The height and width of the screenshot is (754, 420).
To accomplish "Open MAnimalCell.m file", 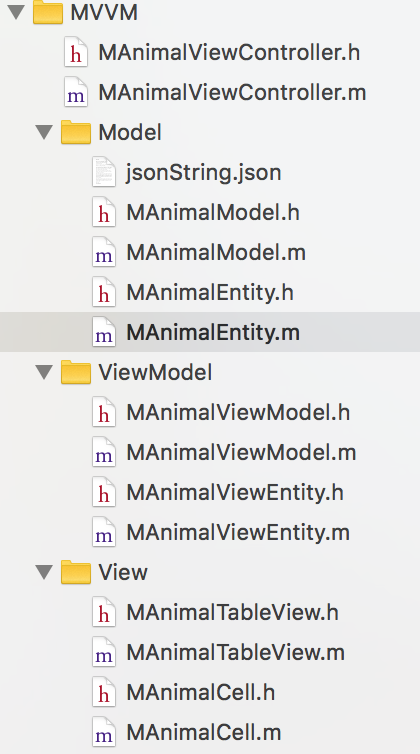I will pyautogui.click(x=204, y=732).
